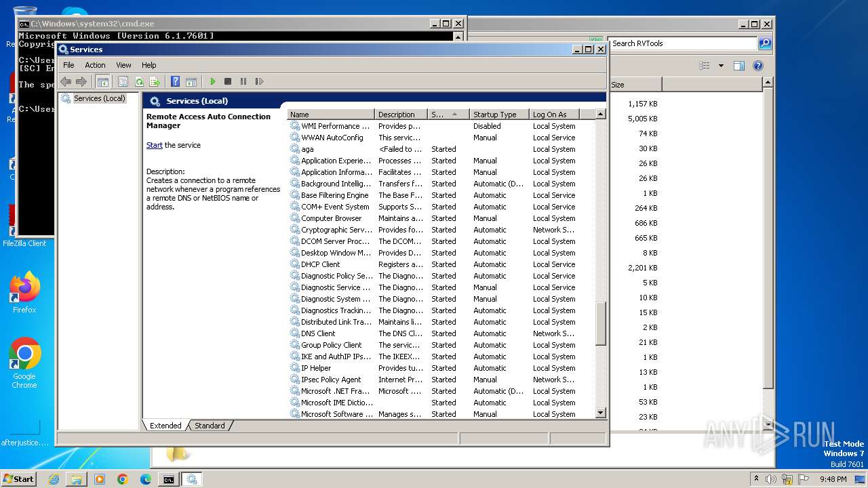Click the Explorer help question mark icon
The height and width of the screenshot is (488, 868).
coord(758,66)
